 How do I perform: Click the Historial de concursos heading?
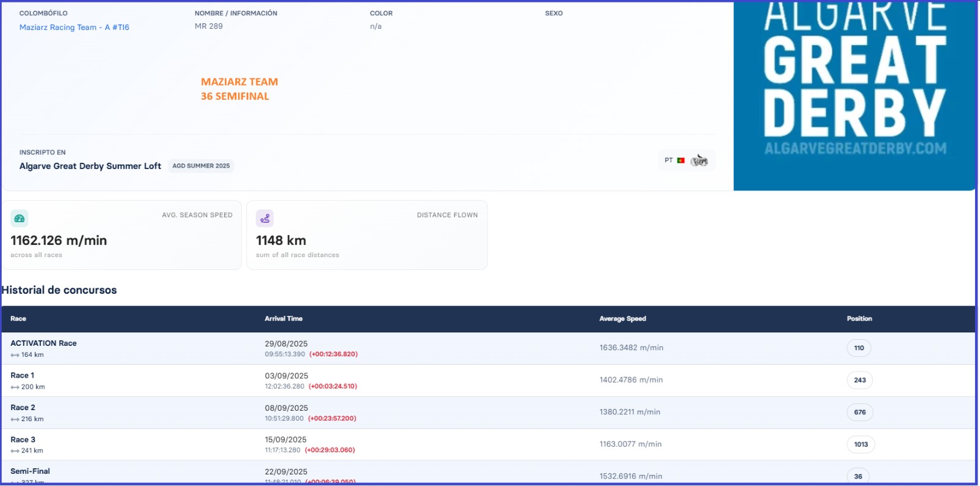(x=59, y=290)
